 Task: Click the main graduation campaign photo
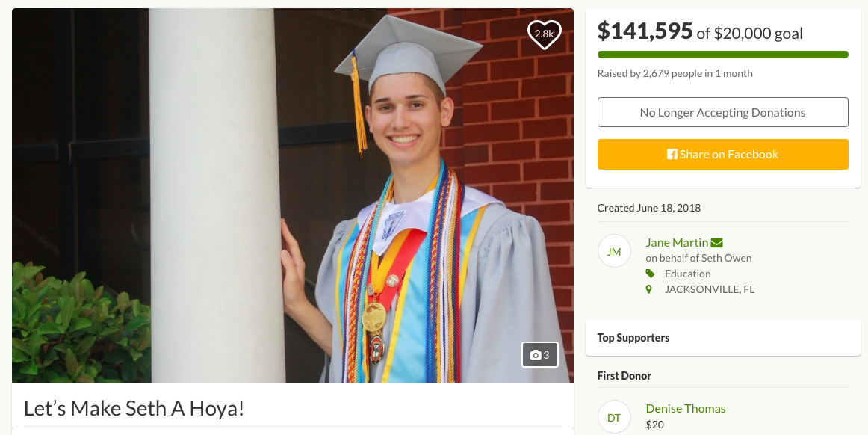[x=292, y=195]
